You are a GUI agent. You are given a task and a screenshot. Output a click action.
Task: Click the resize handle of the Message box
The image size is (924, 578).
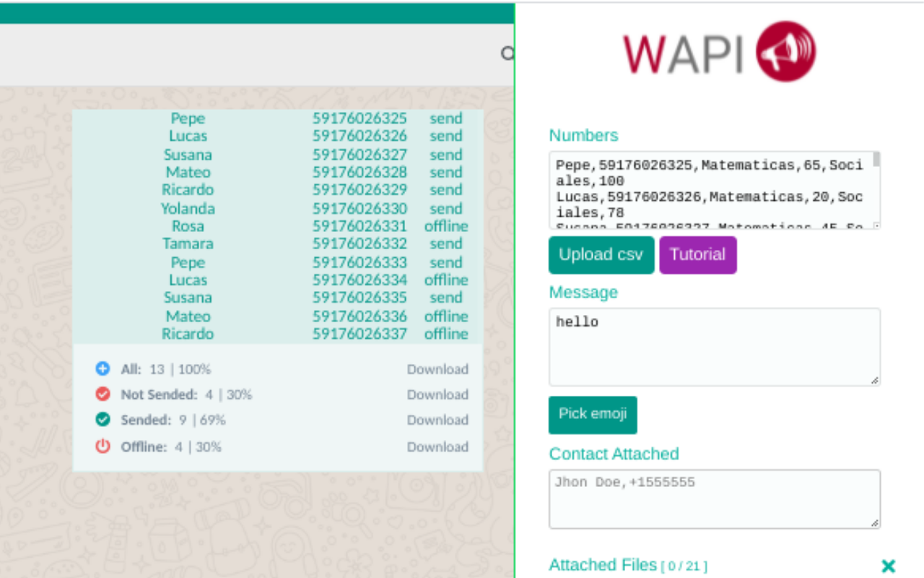(x=876, y=381)
